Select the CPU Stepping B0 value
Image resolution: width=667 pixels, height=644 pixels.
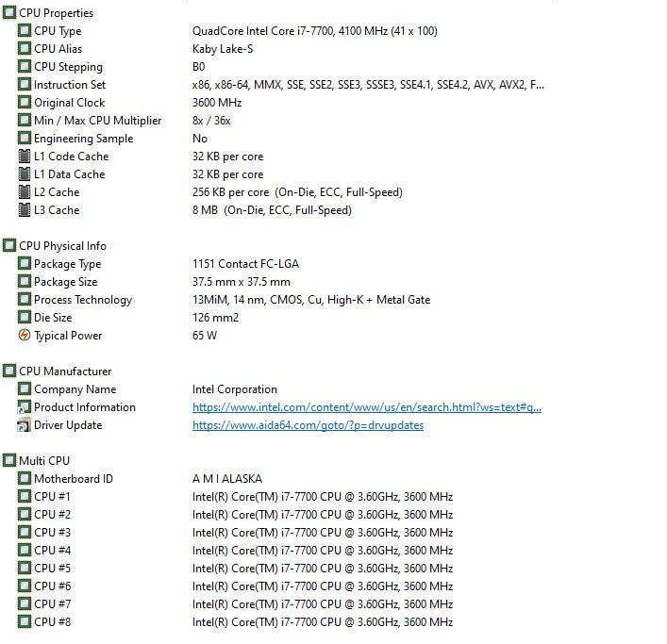[199, 67]
